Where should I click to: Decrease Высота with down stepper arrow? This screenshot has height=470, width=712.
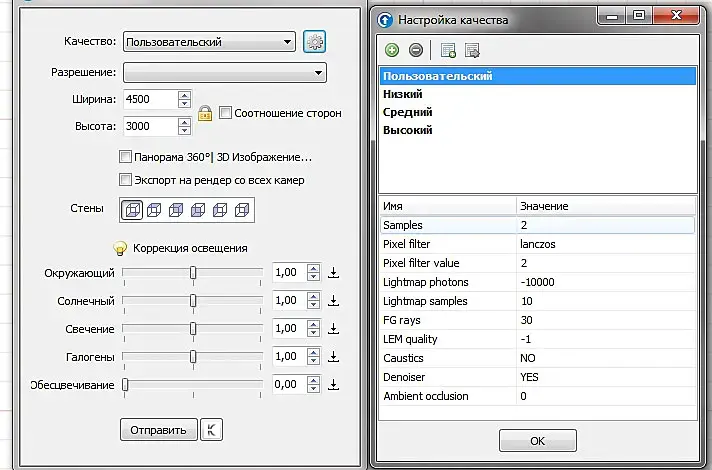[184, 130]
